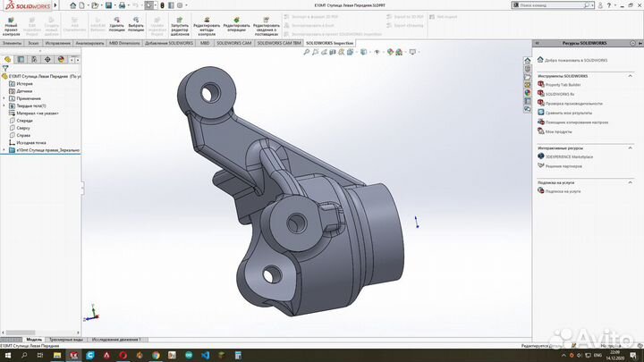
Task: Switch to the PropertyManager panel tab
Action: [19, 61]
